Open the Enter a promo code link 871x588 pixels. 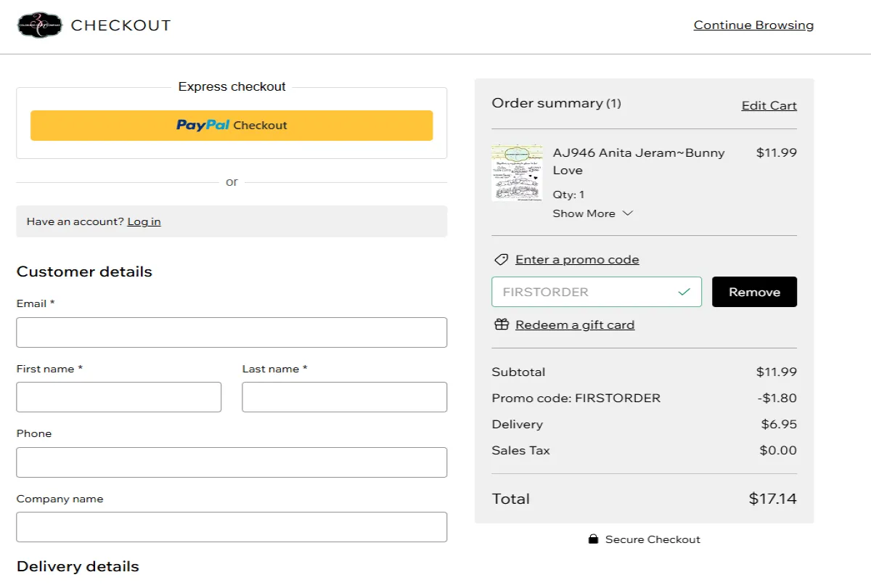[x=577, y=259]
